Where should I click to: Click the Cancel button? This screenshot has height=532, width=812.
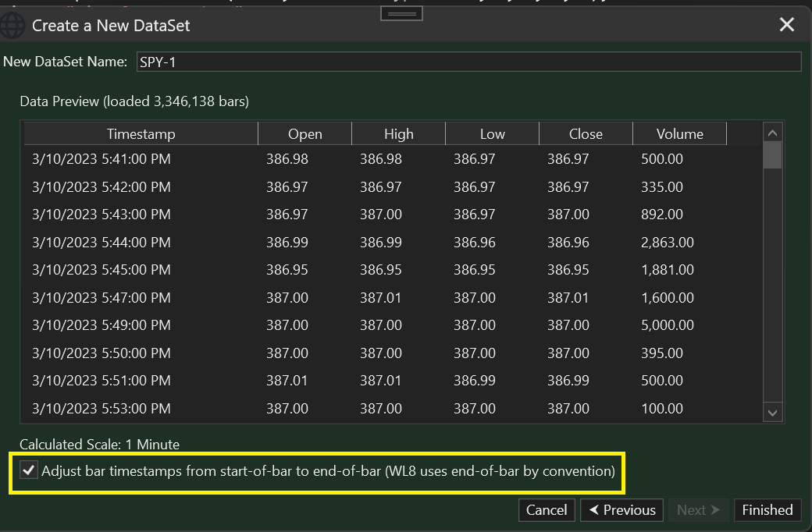tap(547, 510)
